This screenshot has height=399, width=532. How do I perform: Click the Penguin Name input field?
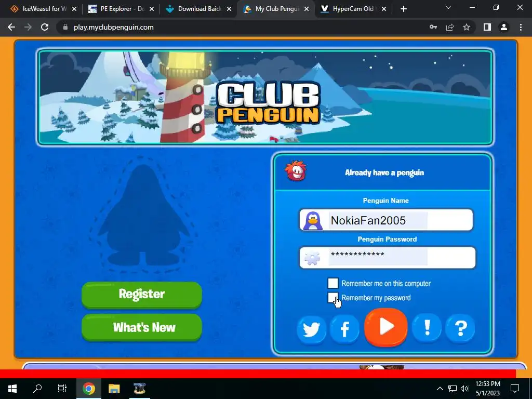click(x=386, y=220)
